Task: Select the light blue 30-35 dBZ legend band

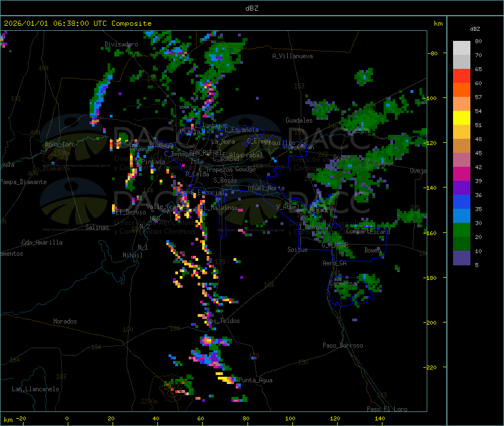Action: [x=461, y=216]
